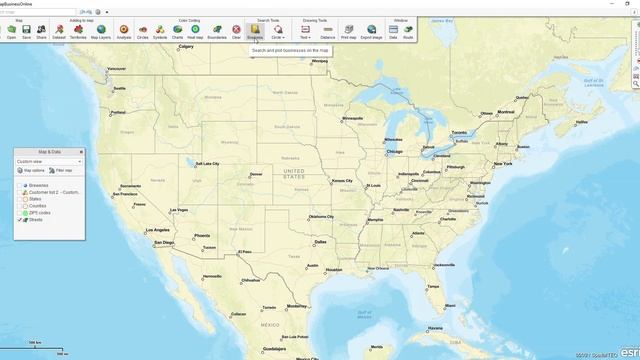The width and height of the screenshot is (640, 360).
Task: Click Map options in Map & Data panel
Action: tap(31, 171)
